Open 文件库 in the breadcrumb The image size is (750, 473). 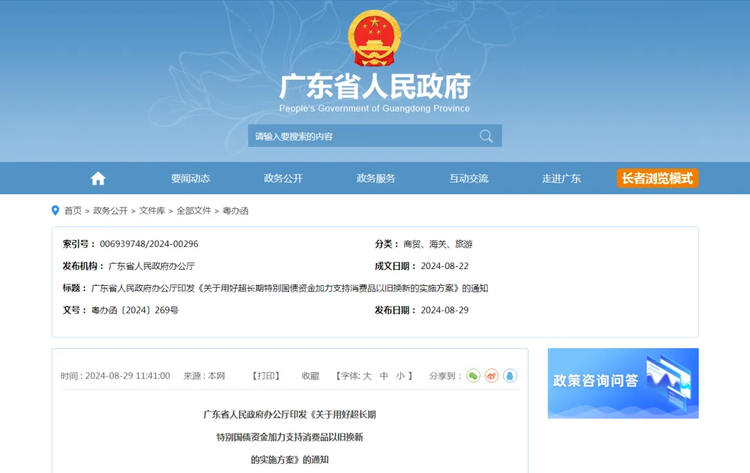[152, 211]
